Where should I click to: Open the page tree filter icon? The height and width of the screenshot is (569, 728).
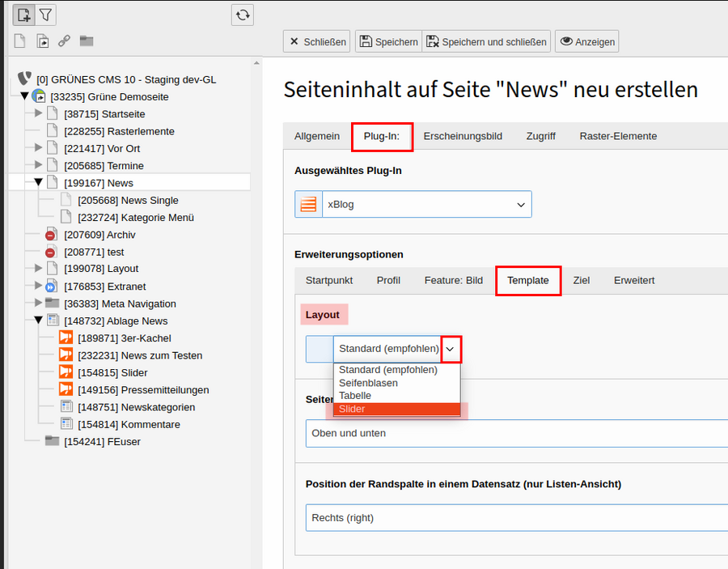(45, 15)
